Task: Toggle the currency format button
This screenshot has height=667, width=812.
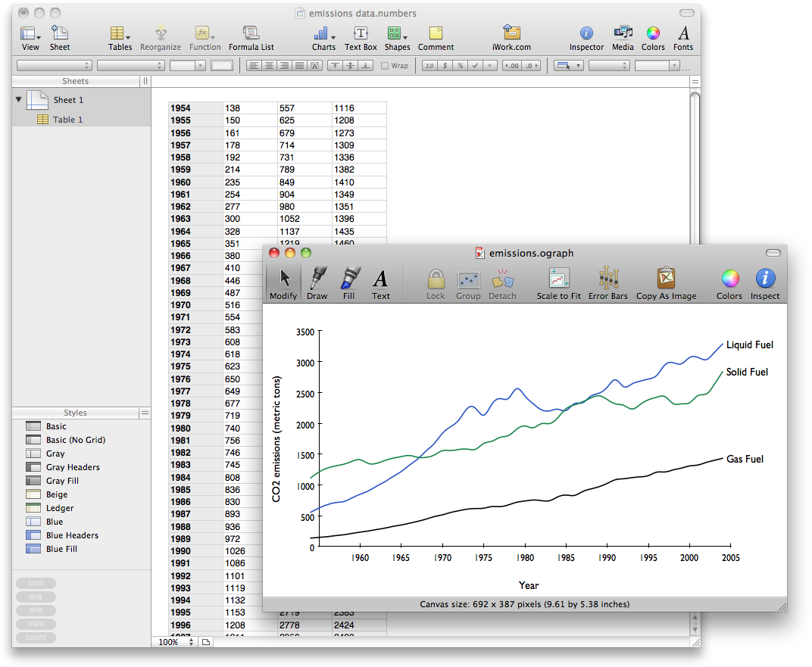Action: point(445,66)
